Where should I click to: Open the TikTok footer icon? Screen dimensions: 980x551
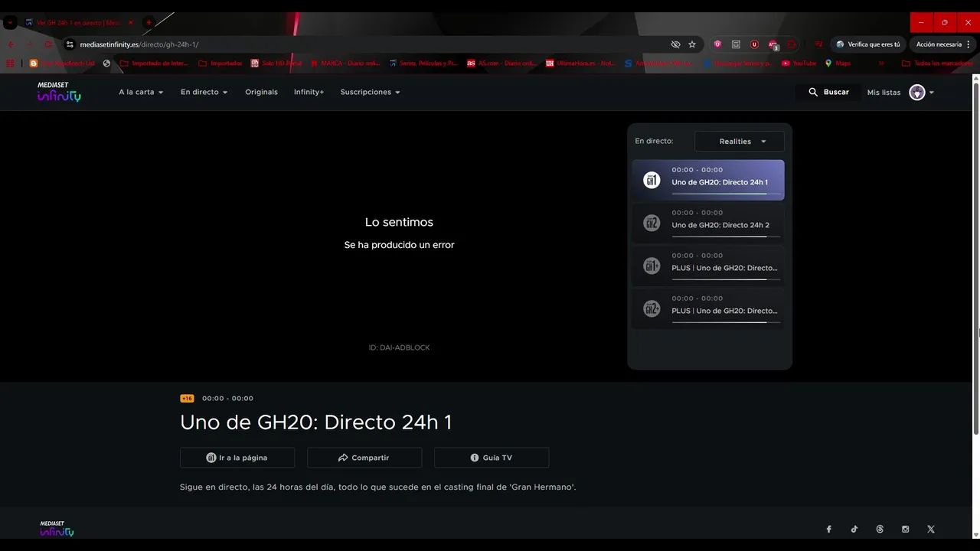click(854, 530)
